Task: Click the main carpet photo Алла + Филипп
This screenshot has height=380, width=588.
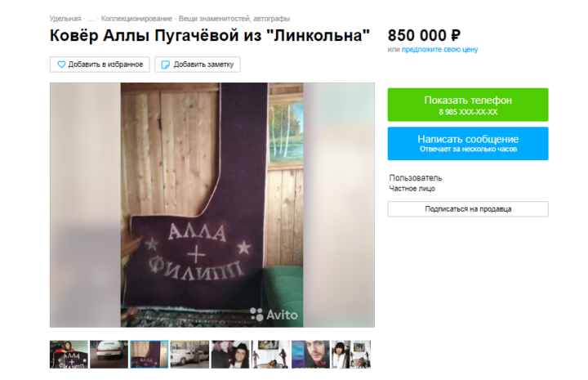Action: pyautogui.click(x=212, y=205)
